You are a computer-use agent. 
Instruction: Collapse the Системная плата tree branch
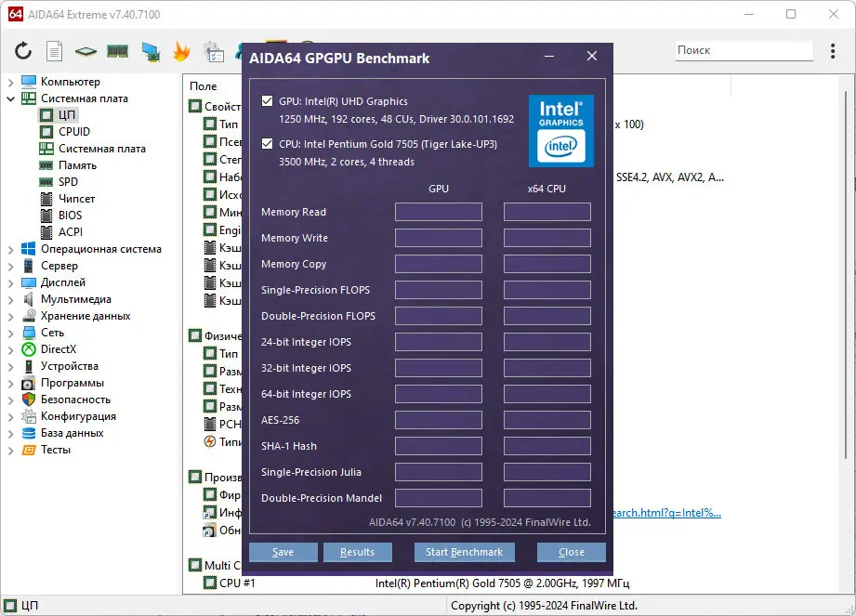[9, 98]
